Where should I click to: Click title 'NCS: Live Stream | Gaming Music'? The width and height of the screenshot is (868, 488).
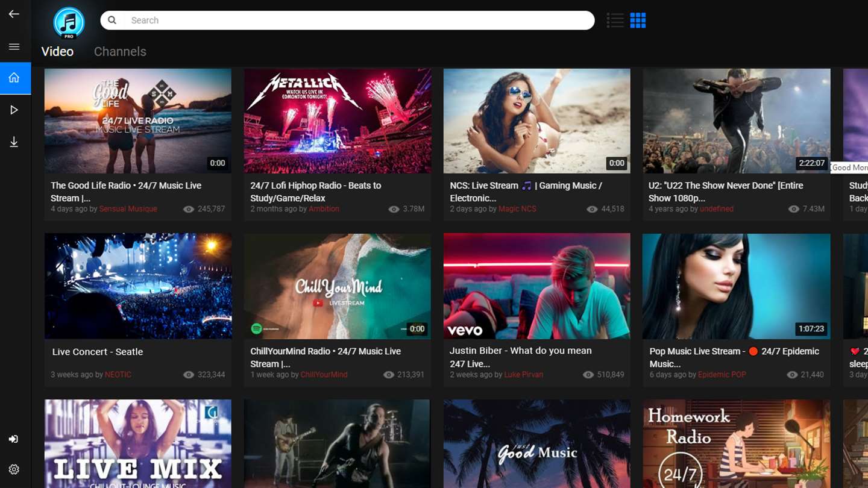click(x=526, y=192)
